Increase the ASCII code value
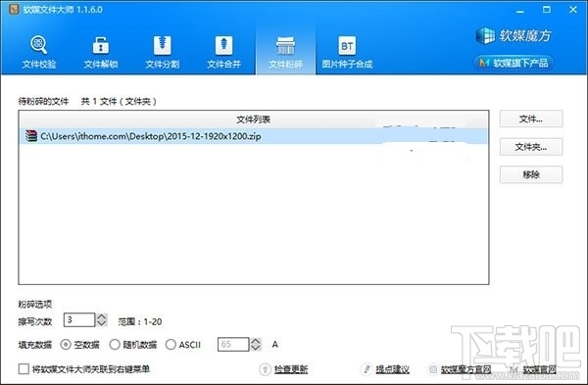Screen dimensions: 588x385 click(256, 341)
